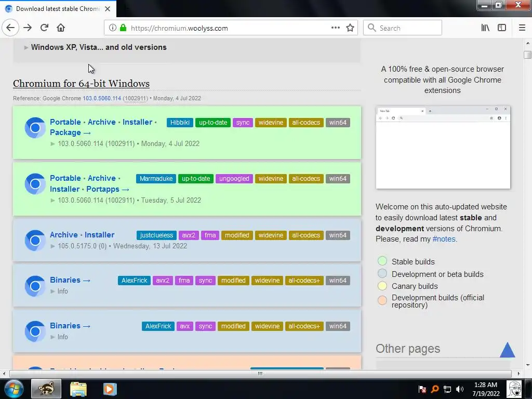Image resolution: width=532 pixels, height=399 pixels.
Task: Expand Info under AlexFrick avx2 Binaries
Action: 59,291
